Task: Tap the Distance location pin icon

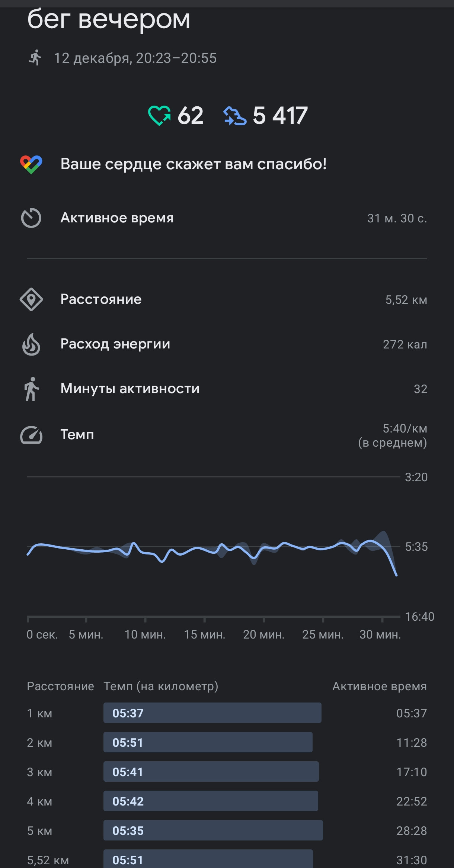Action: pyautogui.click(x=31, y=299)
